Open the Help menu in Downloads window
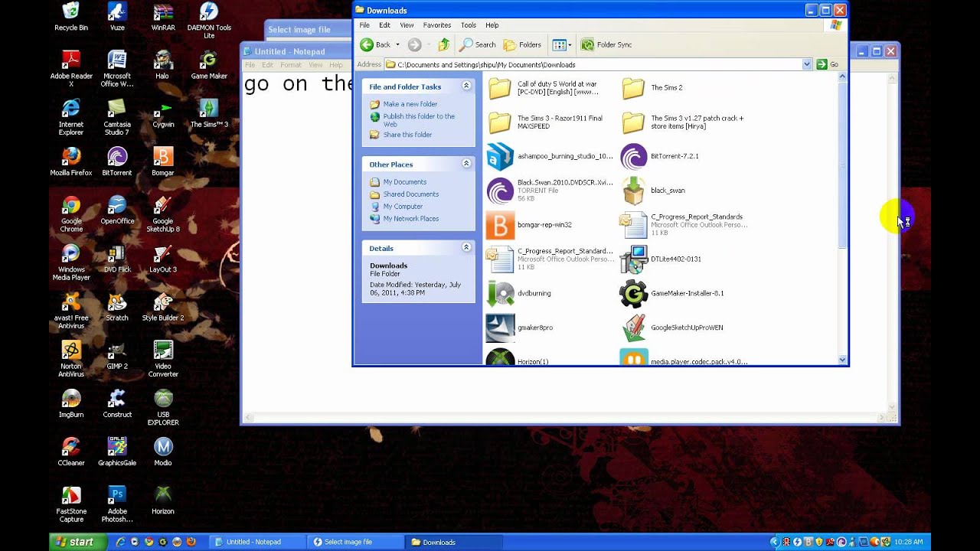Image resolution: width=980 pixels, height=551 pixels. pos(492,25)
